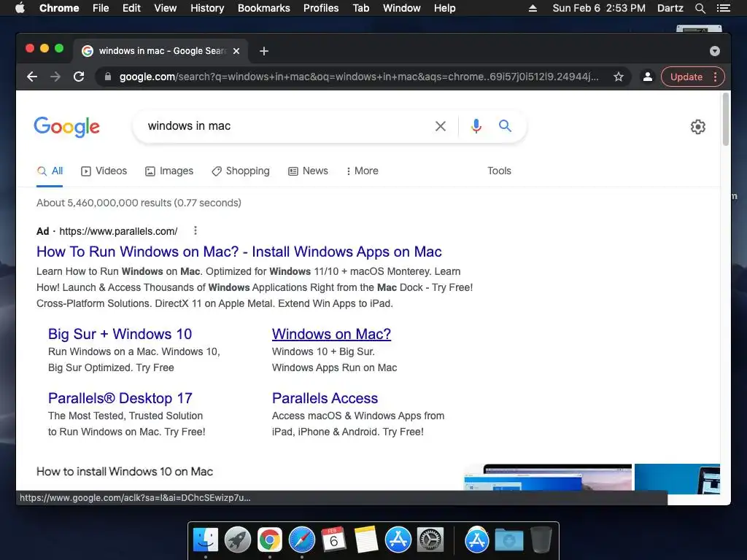Go back using the browser back arrow

tap(32, 77)
